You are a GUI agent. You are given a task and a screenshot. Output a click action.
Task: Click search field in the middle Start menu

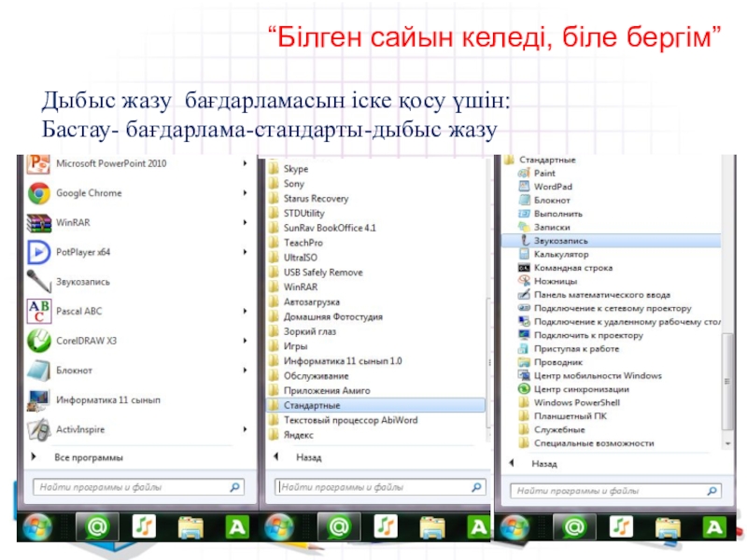[381, 487]
